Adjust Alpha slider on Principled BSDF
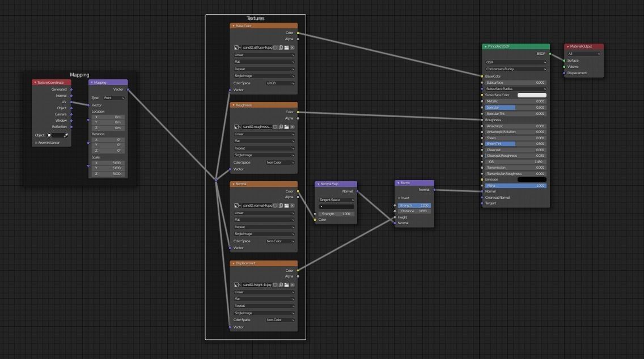 [x=515, y=186]
